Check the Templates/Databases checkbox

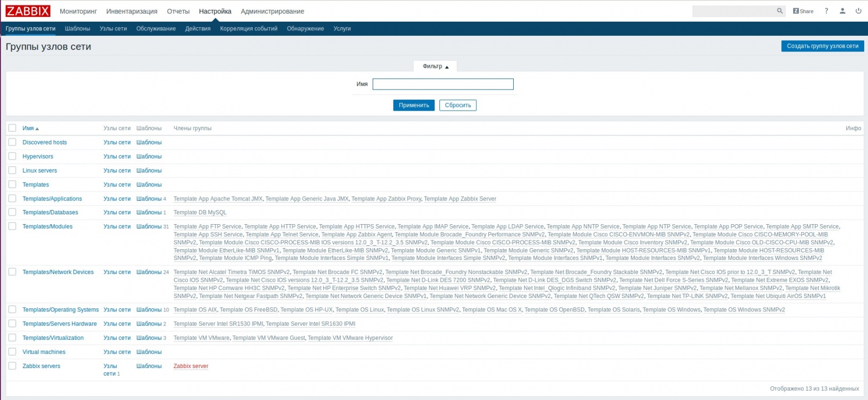(x=12, y=212)
